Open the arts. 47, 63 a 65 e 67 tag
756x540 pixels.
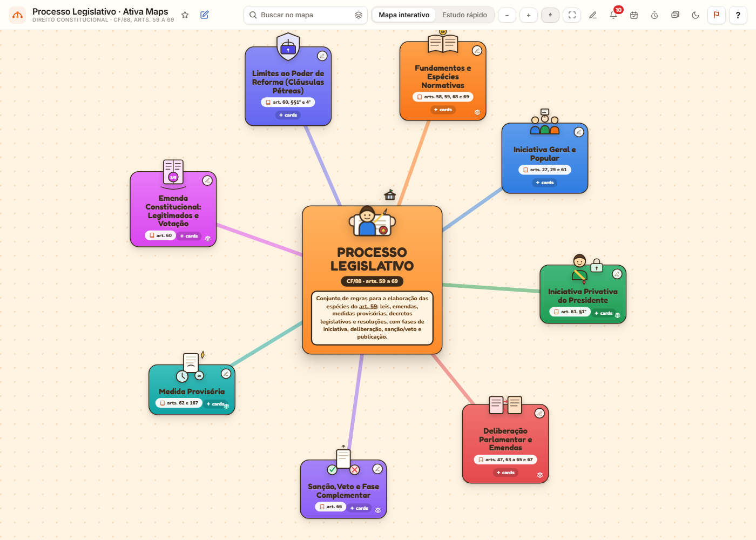[x=505, y=460]
